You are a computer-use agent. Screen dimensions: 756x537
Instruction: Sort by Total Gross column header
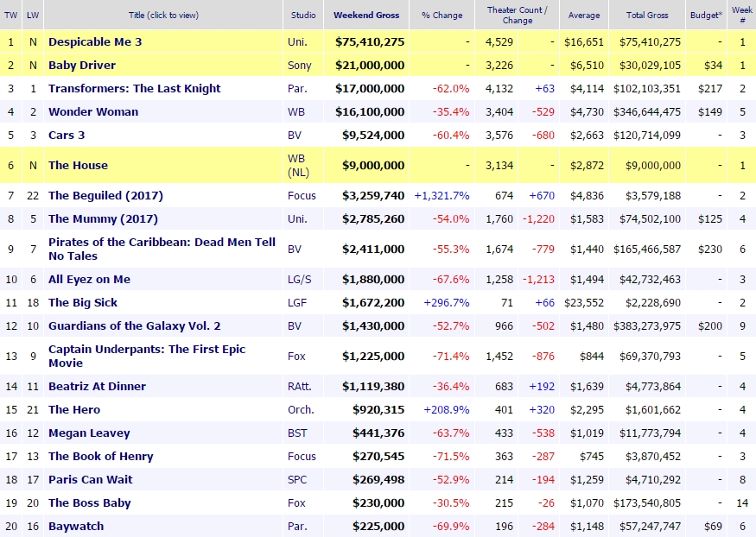click(x=647, y=15)
